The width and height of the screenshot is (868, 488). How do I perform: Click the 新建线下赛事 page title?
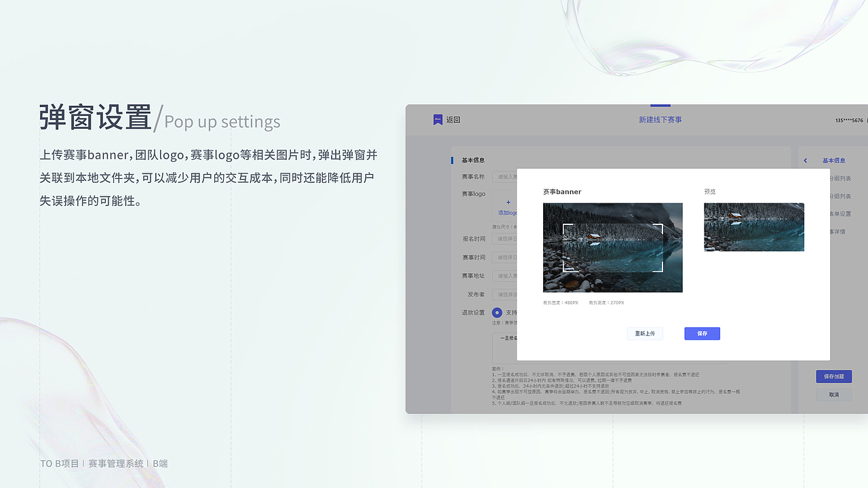tap(660, 120)
